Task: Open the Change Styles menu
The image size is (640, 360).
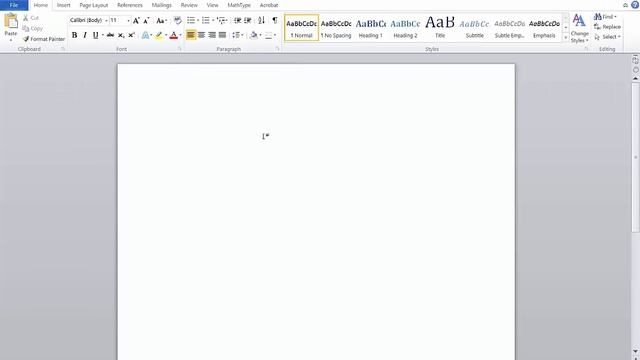Action: (x=580, y=28)
